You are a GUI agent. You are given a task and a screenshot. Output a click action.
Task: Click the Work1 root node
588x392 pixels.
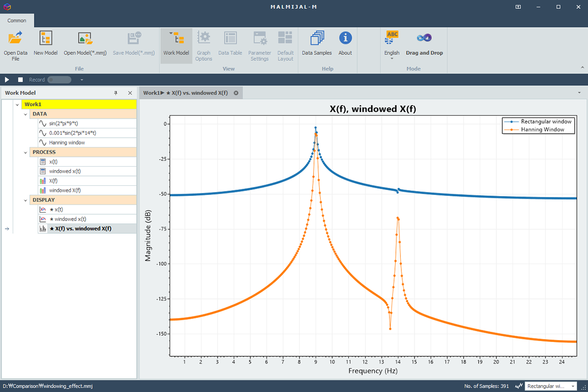tap(79, 104)
